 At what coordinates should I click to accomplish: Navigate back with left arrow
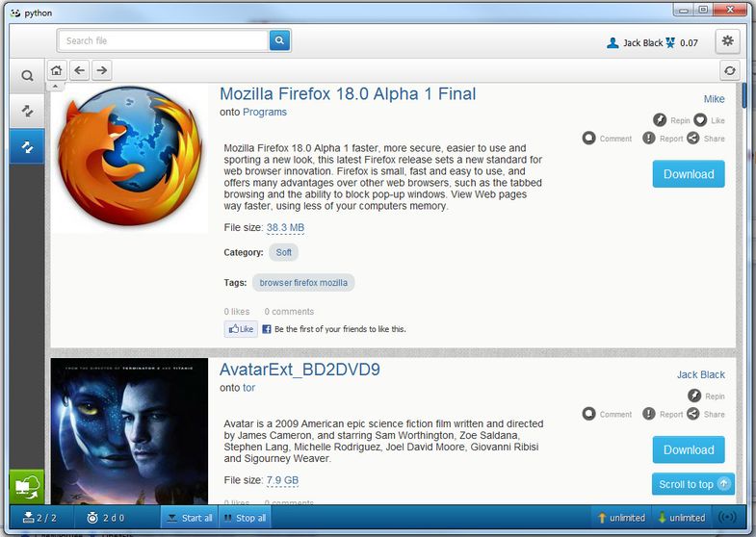tap(80, 70)
